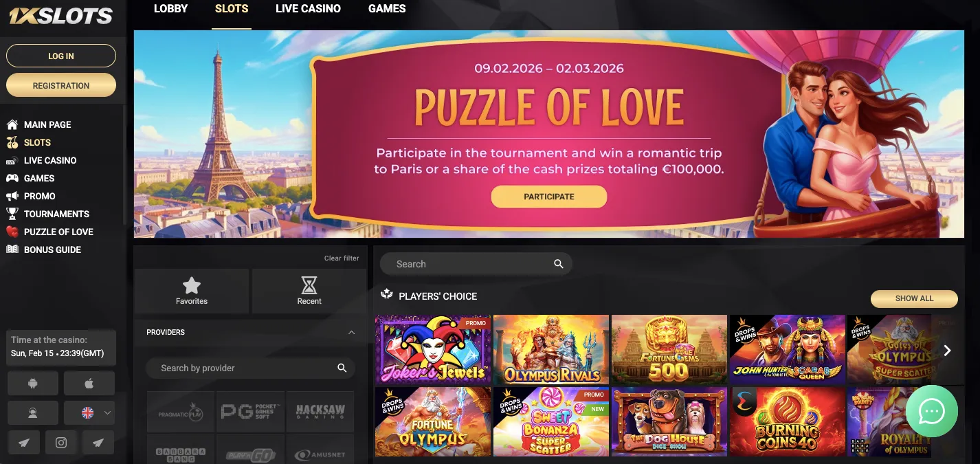
Task: Open the green live chat bubble
Action: coord(932,411)
